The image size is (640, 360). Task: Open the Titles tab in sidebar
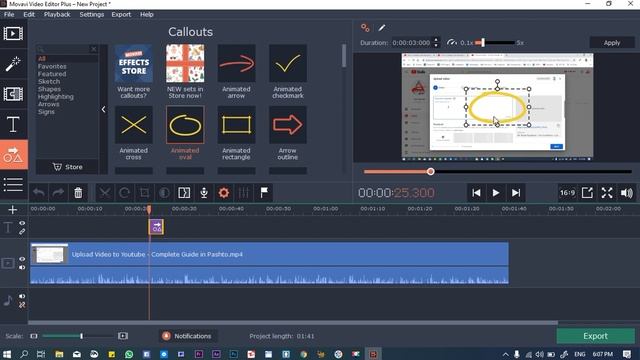coord(13,124)
